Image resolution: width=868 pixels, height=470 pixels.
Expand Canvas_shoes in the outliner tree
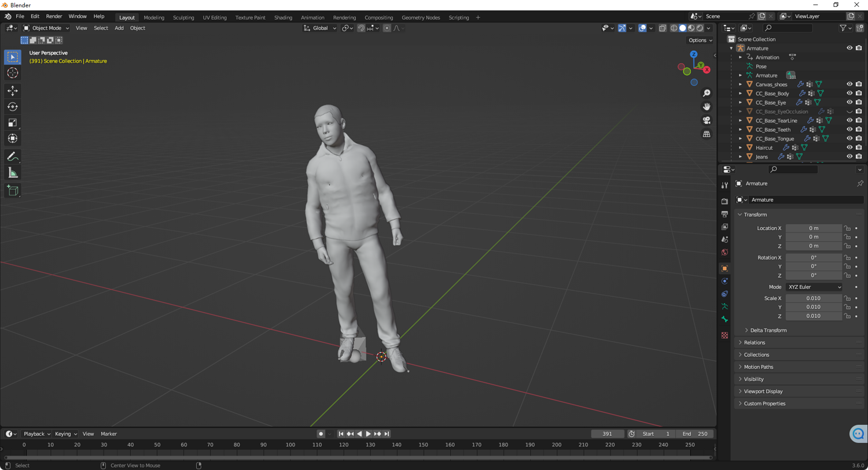[x=740, y=84]
